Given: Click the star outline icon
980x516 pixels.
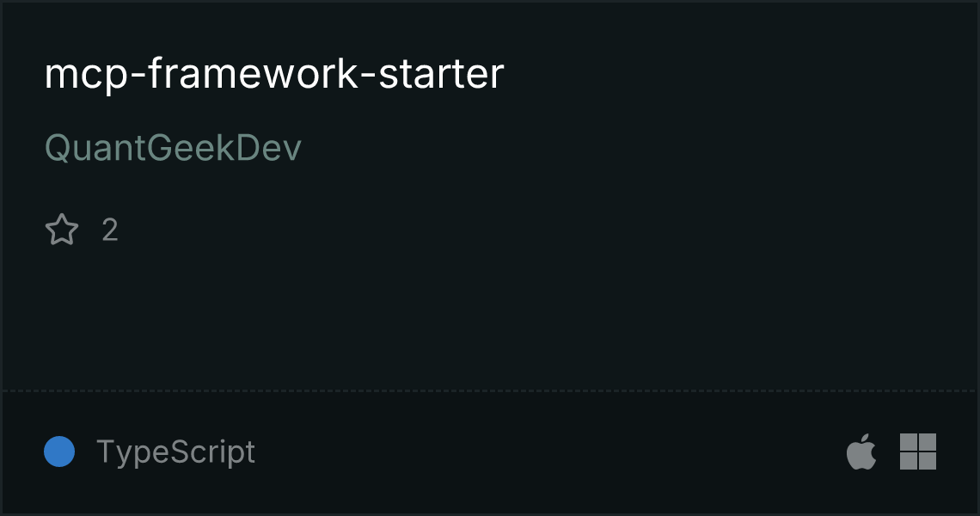Looking at the screenshot, I should (x=62, y=230).
